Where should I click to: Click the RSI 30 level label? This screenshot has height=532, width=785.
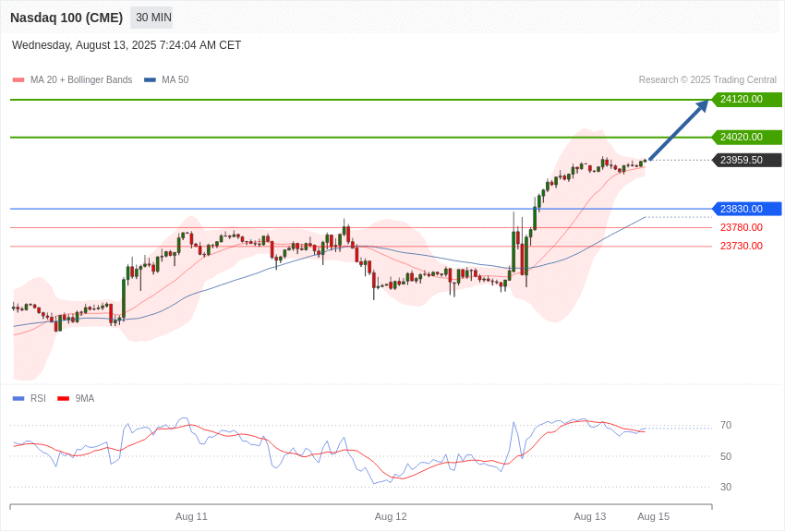tap(726, 487)
